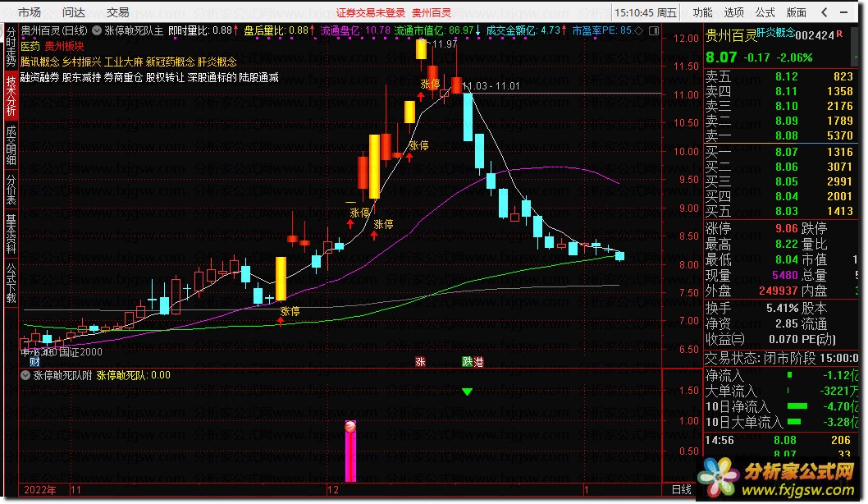Open the 工业大麻 concept tag
868x504 pixels.
pyautogui.click(x=123, y=62)
